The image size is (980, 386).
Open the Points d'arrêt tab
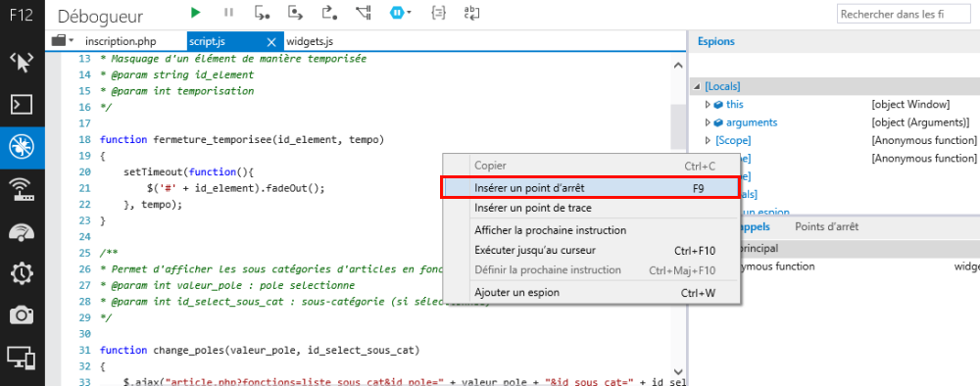pyautogui.click(x=826, y=226)
